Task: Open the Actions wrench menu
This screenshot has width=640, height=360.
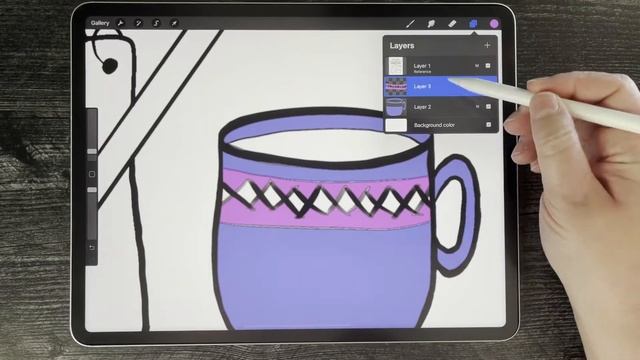Action: point(120,23)
